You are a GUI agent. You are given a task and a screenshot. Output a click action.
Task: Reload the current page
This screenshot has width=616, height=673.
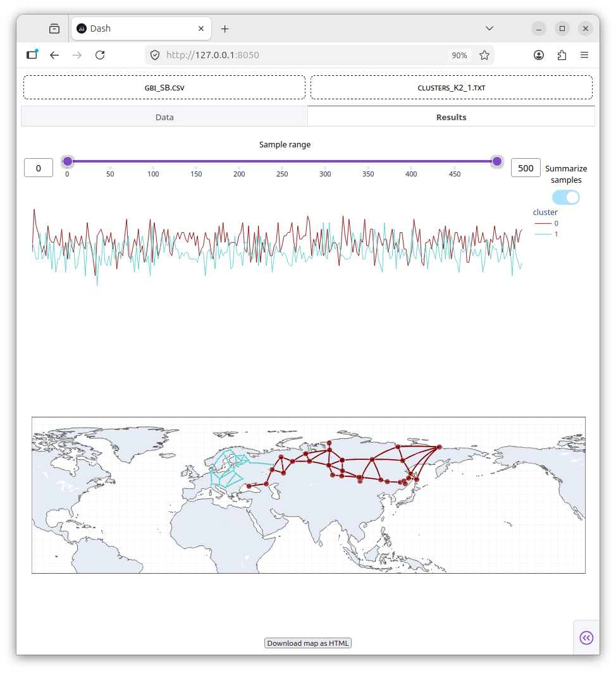[x=100, y=55]
